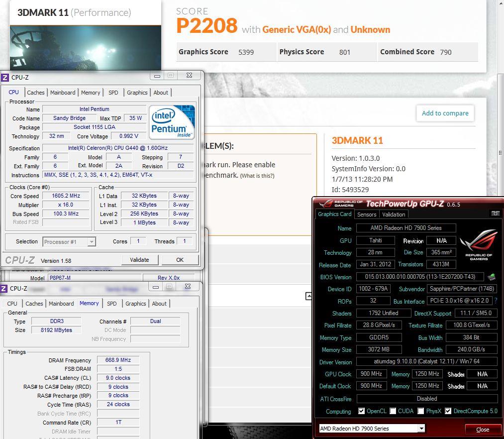Click the P2208 score text
This screenshot has height=439, width=504.
[x=207, y=26]
